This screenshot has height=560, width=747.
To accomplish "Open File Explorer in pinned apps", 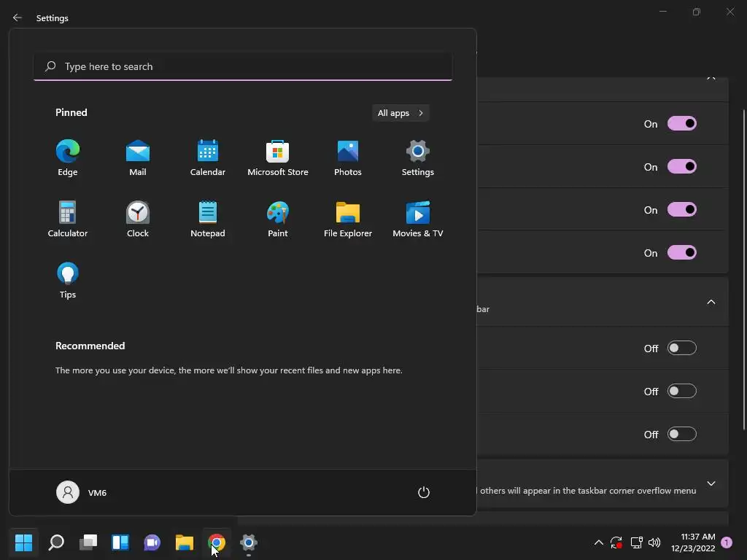I will click(x=348, y=219).
